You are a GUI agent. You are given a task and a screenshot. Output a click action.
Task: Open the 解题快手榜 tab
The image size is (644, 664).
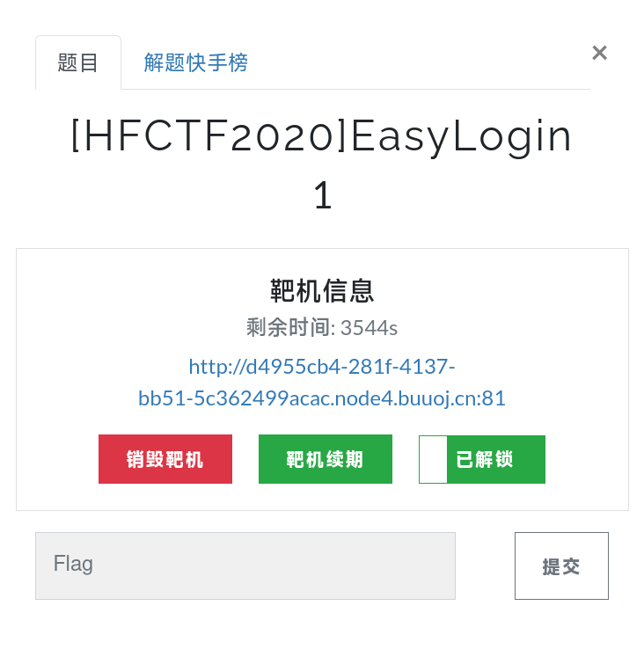[195, 62]
